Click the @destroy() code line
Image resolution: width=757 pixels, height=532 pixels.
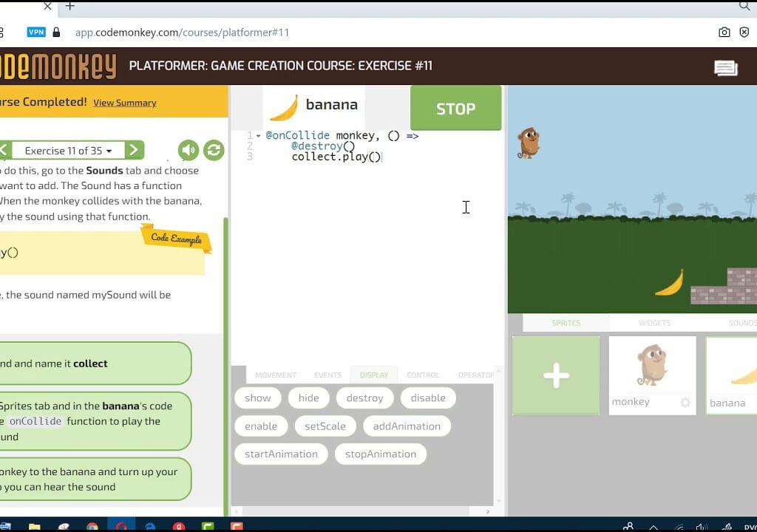pos(323,146)
